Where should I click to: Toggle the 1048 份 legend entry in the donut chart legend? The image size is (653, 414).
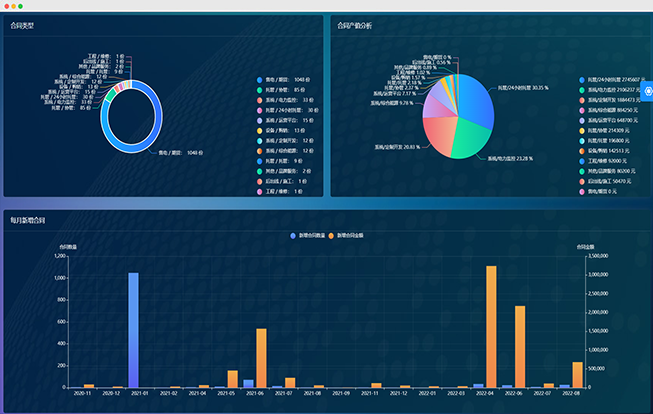point(261,79)
